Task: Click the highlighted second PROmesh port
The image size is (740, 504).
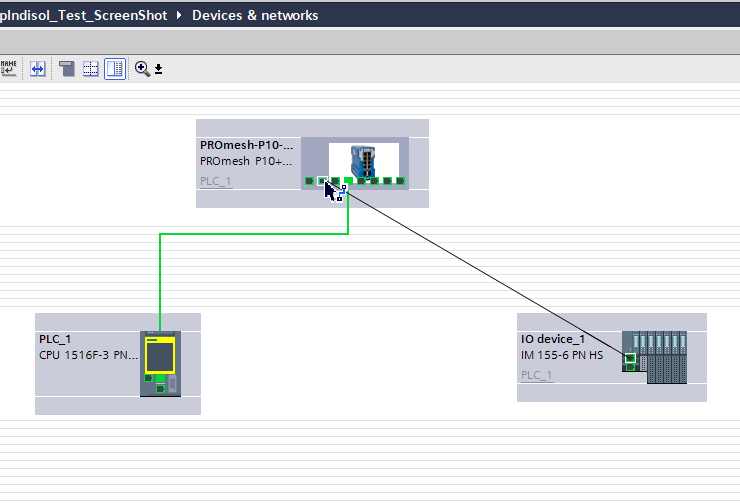Action: (322, 181)
